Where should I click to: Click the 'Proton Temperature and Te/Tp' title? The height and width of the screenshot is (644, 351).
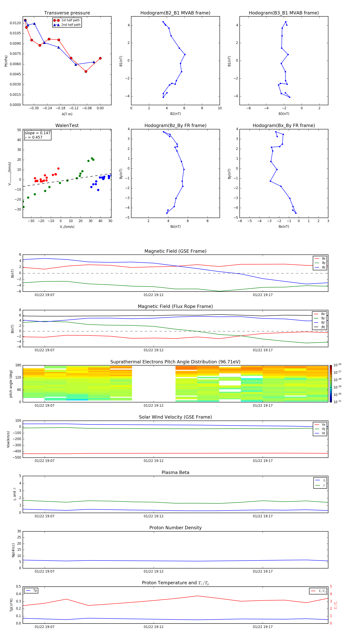tap(175, 583)
